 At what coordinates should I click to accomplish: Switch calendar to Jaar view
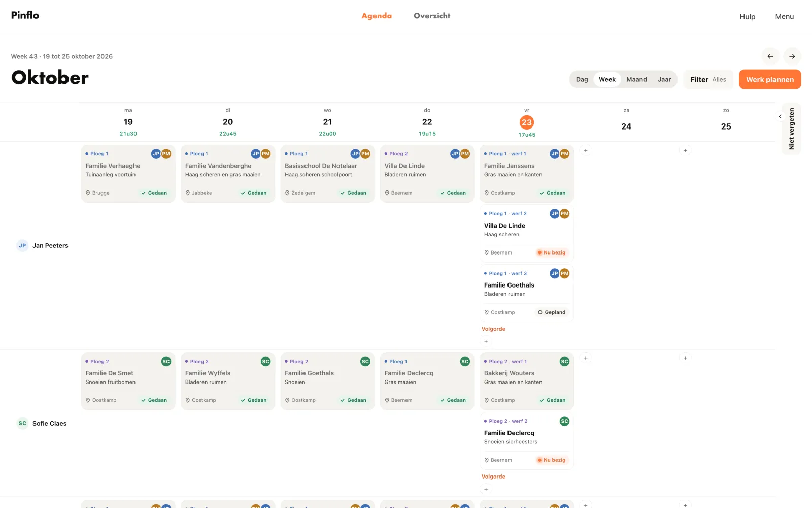[664, 79]
